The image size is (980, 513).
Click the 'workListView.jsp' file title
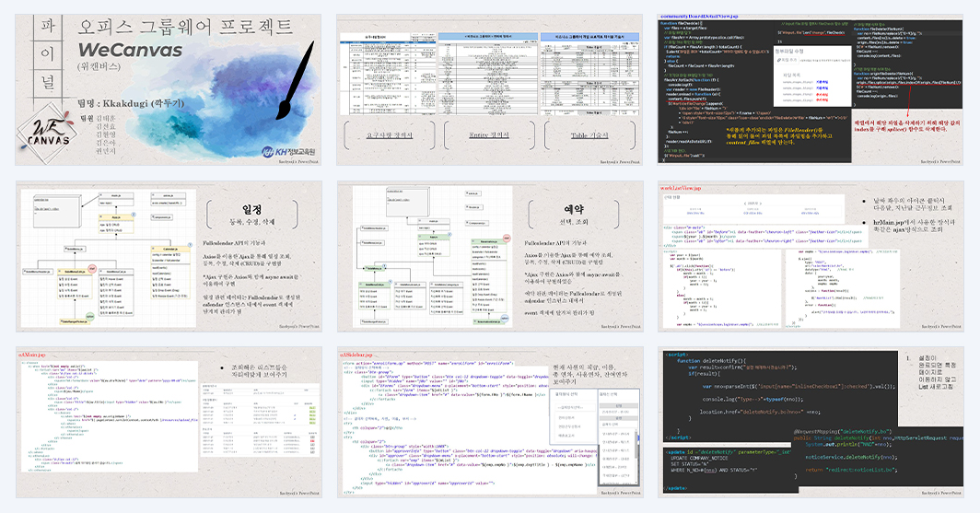681,188
